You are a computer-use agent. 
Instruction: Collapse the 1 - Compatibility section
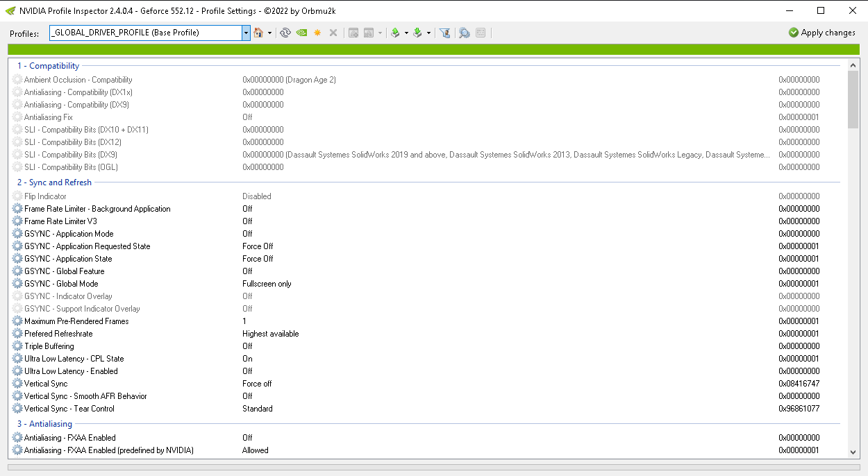click(x=49, y=66)
